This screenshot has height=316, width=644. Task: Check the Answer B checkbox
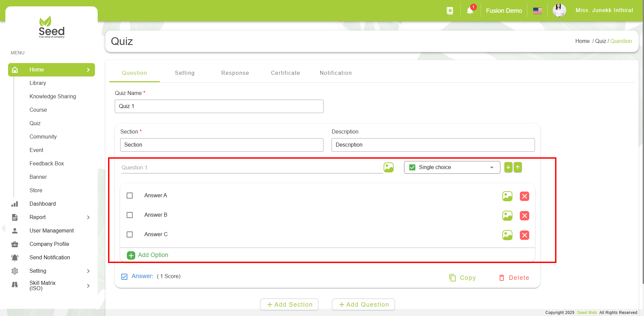(130, 215)
